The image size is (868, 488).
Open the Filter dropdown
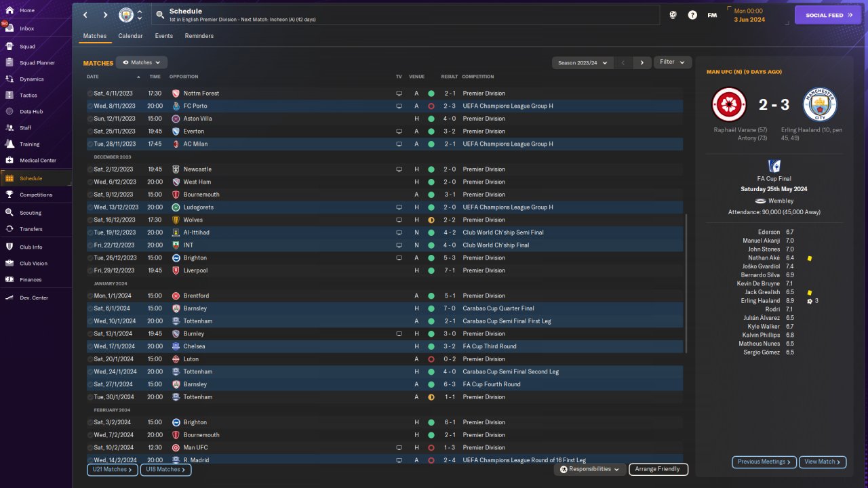pyautogui.click(x=673, y=62)
